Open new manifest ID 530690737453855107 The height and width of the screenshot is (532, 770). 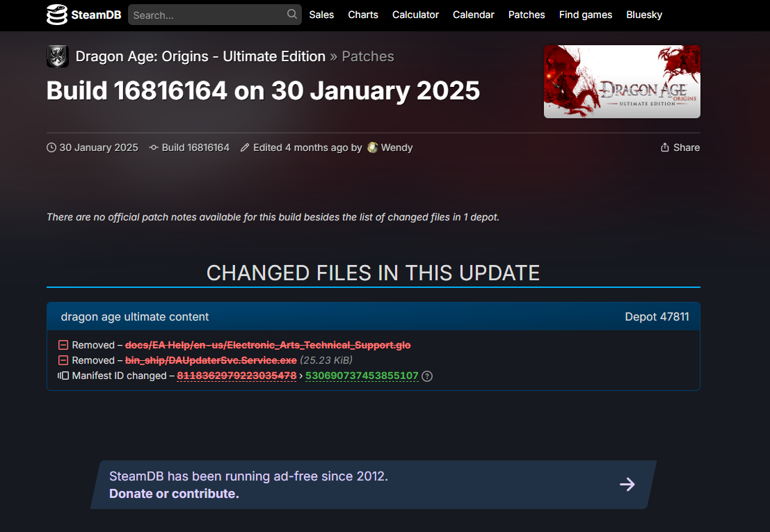coord(362,376)
